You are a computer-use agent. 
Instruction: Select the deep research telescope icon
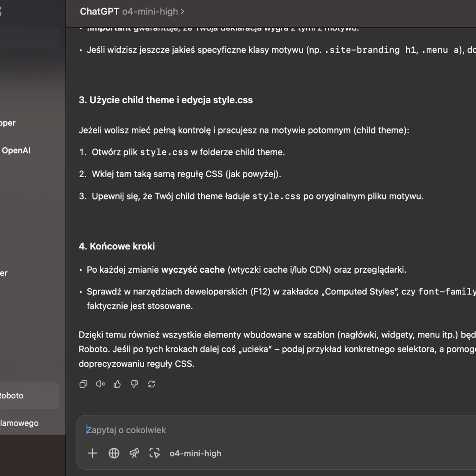pos(134,453)
